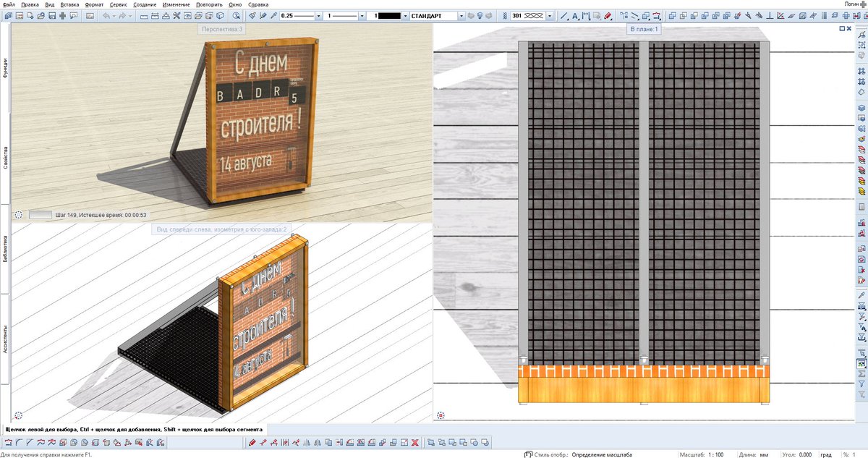The width and height of the screenshot is (868, 458).
Task: Expand the Undo history dropdown arrow
Action: (x=114, y=15)
